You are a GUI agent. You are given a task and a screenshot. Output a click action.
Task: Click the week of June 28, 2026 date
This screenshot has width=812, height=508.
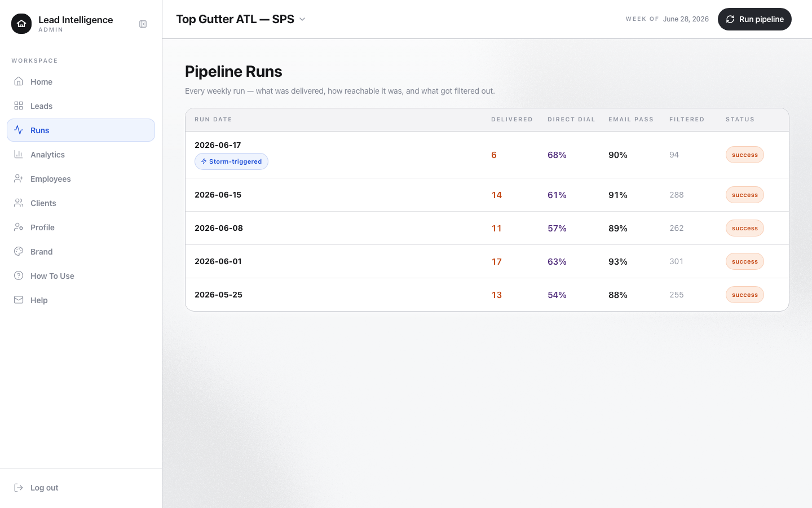click(x=686, y=19)
